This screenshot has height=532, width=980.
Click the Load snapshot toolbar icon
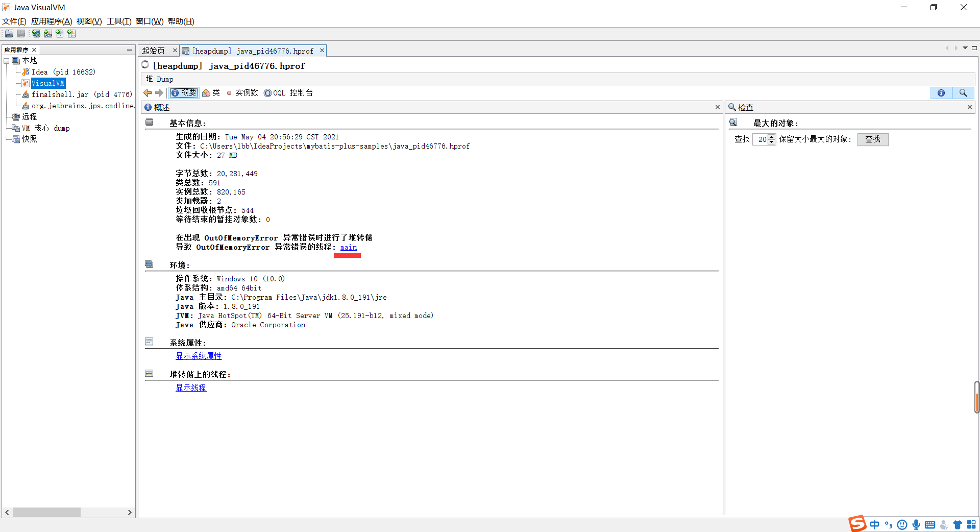coord(9,34)
